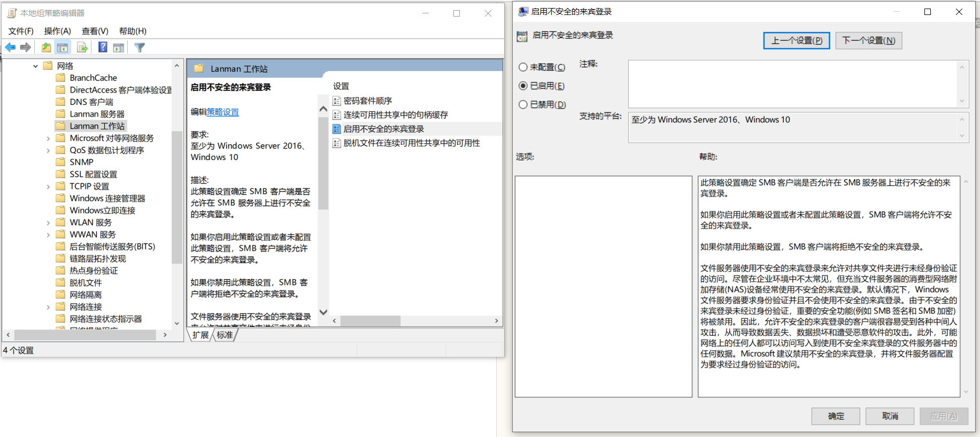Click Group Policy Editor title bar icon
980x437 pixels.
(x=12, y=13)
